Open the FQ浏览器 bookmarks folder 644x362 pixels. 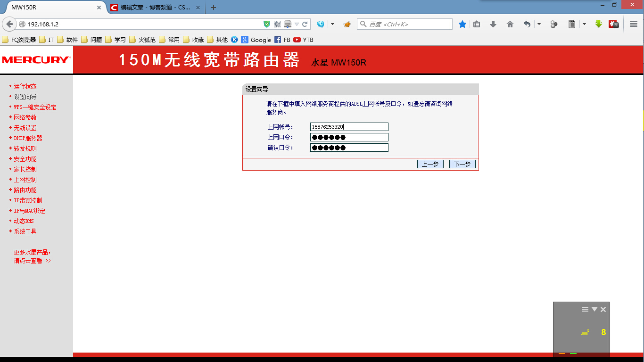19,40
